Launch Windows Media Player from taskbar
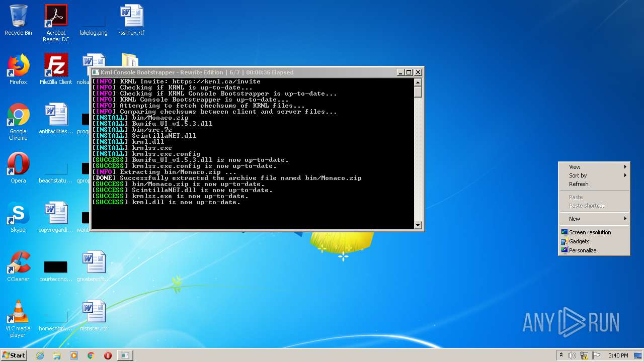Screen dimensions: 644x362 (74, 355)
